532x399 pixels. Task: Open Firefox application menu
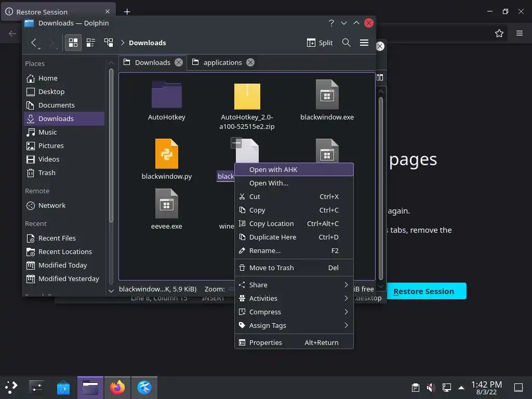point(519,33)
